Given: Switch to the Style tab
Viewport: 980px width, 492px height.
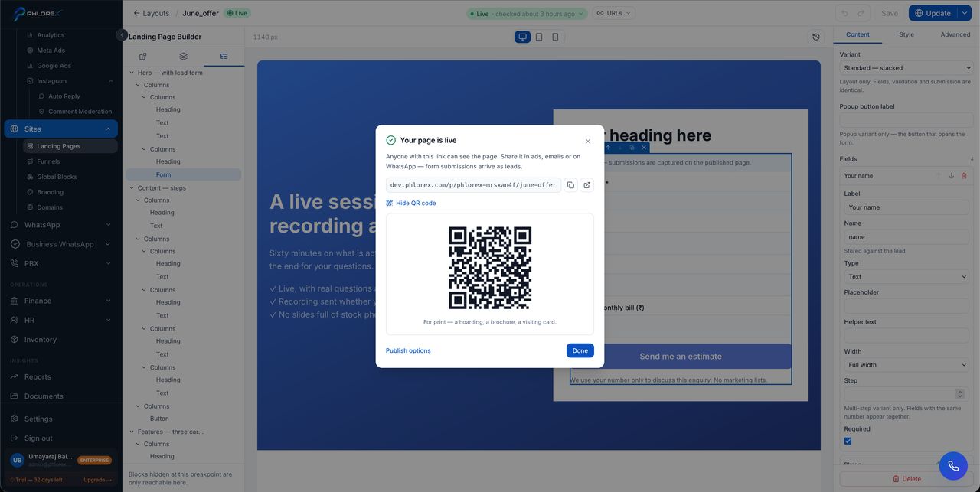Looking at the screenshot, I should (906, 34).
